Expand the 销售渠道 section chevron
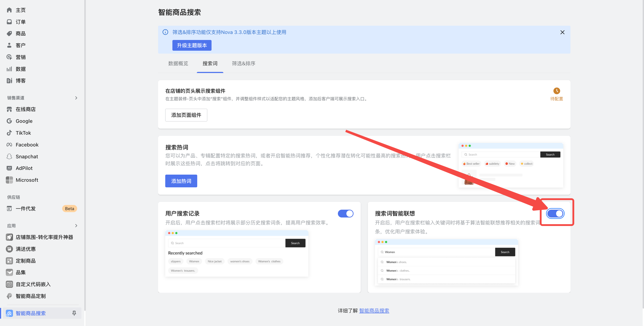The height and width of the screenshot is (326, 644). click(76, 98)
